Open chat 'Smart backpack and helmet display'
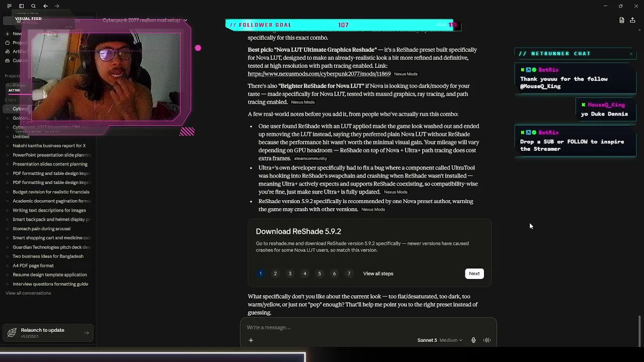Screen dimensions: 644x362 49,219
